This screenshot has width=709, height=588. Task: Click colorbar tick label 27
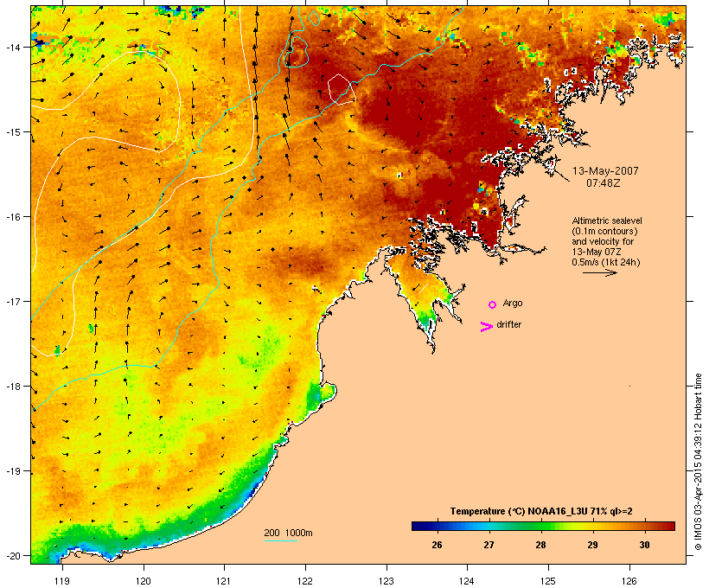click(x=489, y=545)
